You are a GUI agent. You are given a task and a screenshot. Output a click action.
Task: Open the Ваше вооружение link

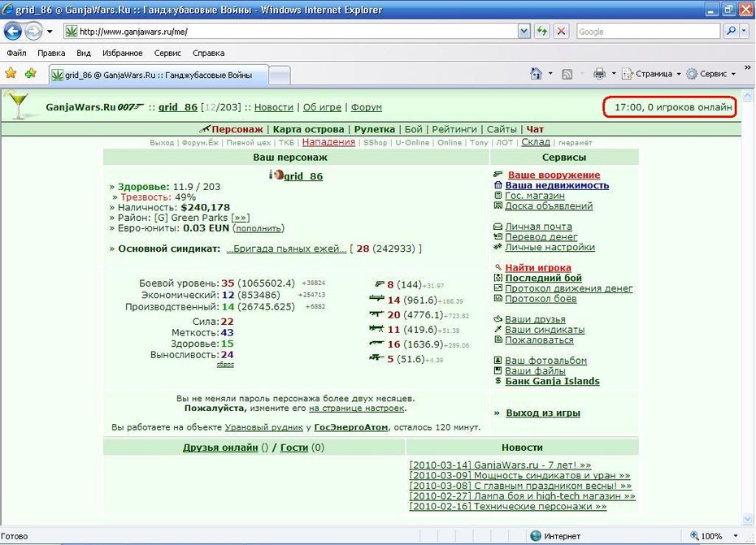tap(554, 175)
